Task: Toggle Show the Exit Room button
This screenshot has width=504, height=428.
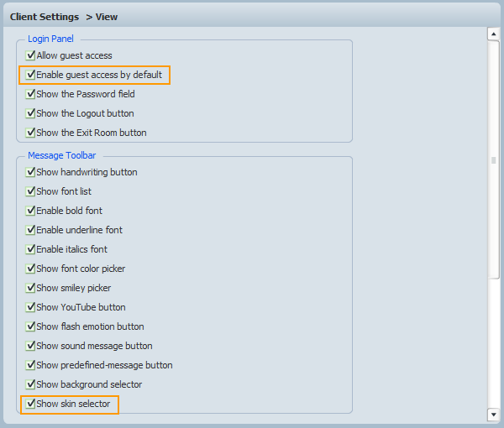Action: (x=30, y=133)
